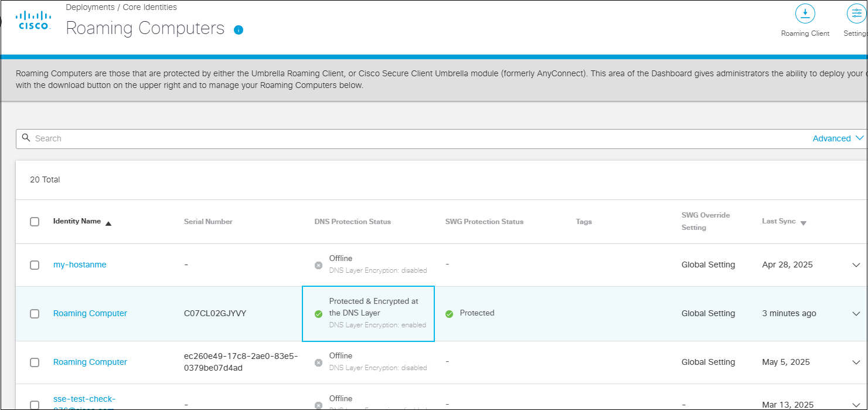The width and height of the screenshot is (868, 410).
Task: Click DNS Layer Encryption: enabled text
Action: [377, 325]
